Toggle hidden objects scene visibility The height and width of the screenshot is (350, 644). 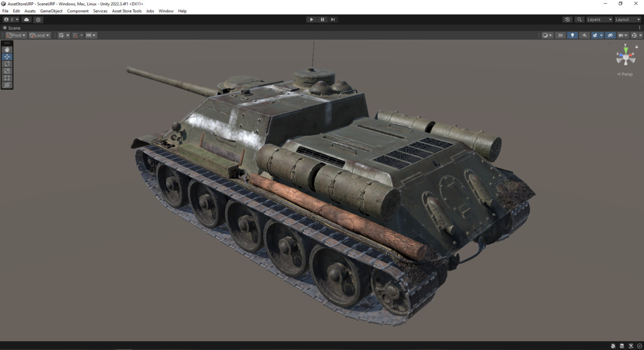tap(610, 35)
